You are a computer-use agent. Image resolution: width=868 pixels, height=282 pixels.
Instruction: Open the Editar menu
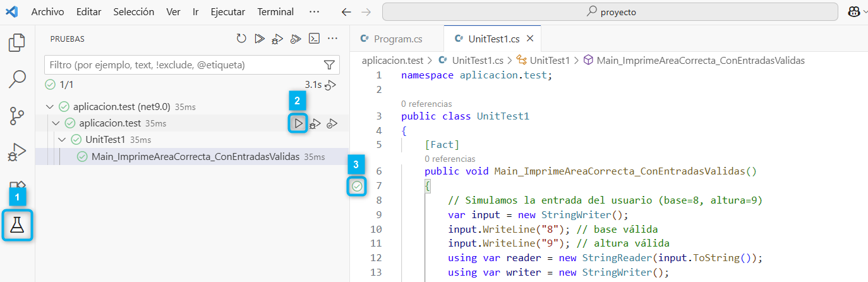click(88, 11)
